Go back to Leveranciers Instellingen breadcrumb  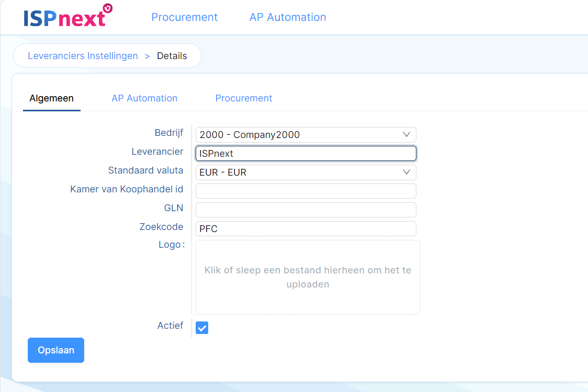83,56
